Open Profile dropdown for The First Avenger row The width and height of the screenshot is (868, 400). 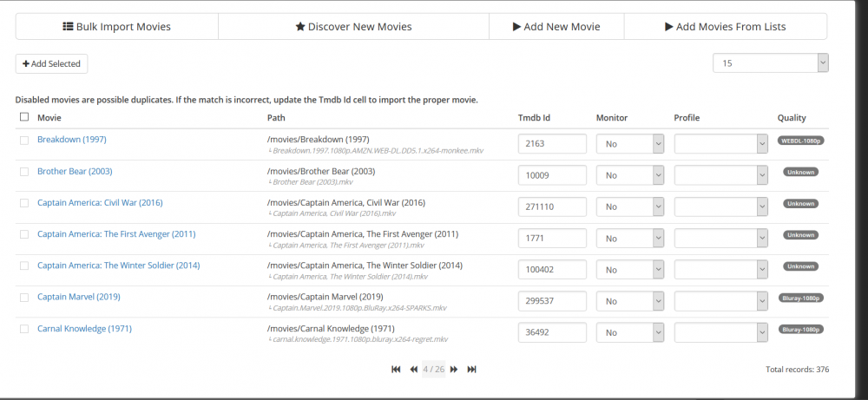click(x=720, y=239)
